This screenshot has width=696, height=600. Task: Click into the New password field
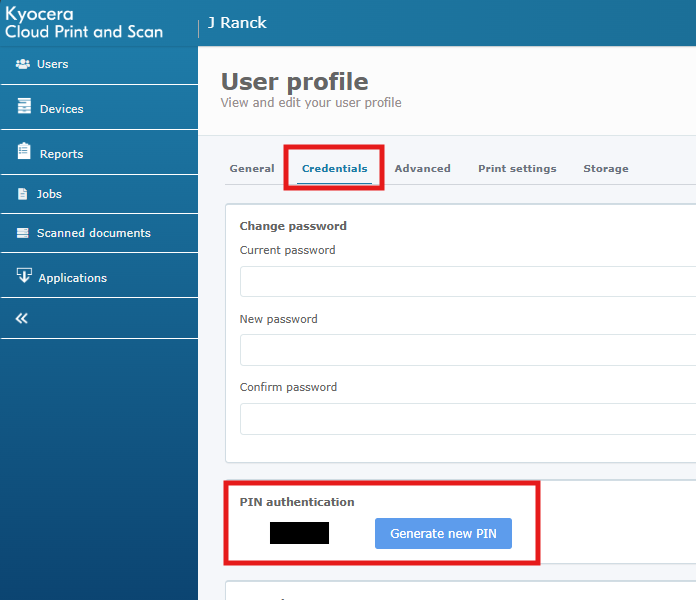(x=468, y=350)
